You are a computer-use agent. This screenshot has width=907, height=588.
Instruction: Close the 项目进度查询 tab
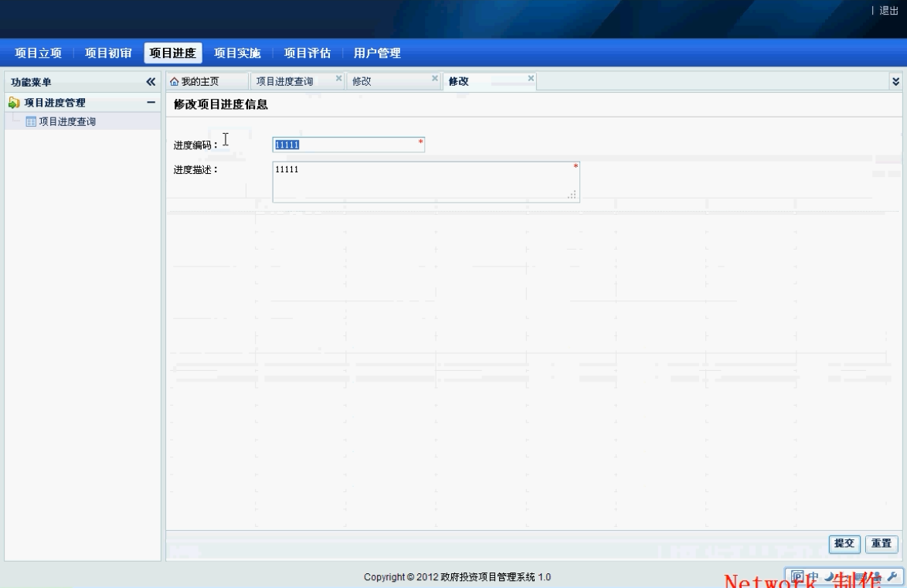click(339, 78)
